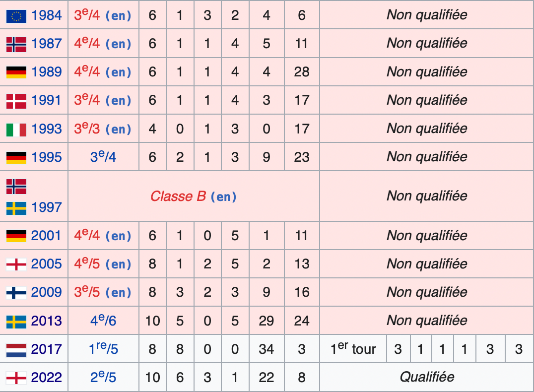Click the European flag icon beside 1984
Screen dimensions: 534x392
click(x=16, y=16)
